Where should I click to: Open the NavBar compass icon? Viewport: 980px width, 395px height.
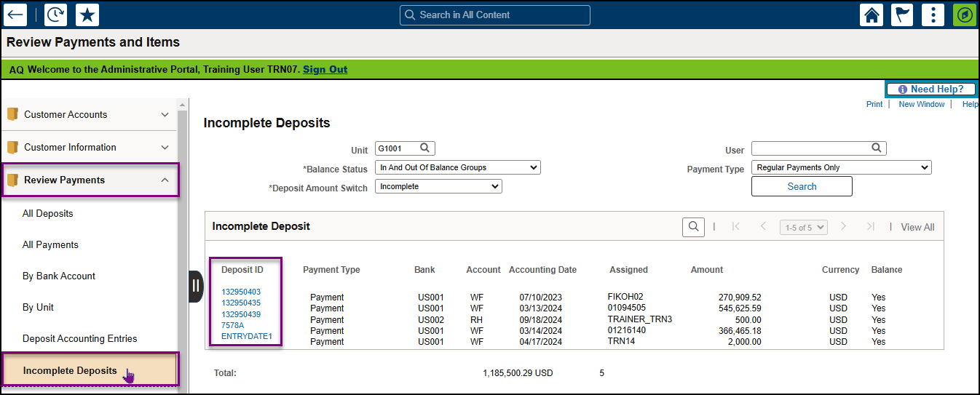965,15
